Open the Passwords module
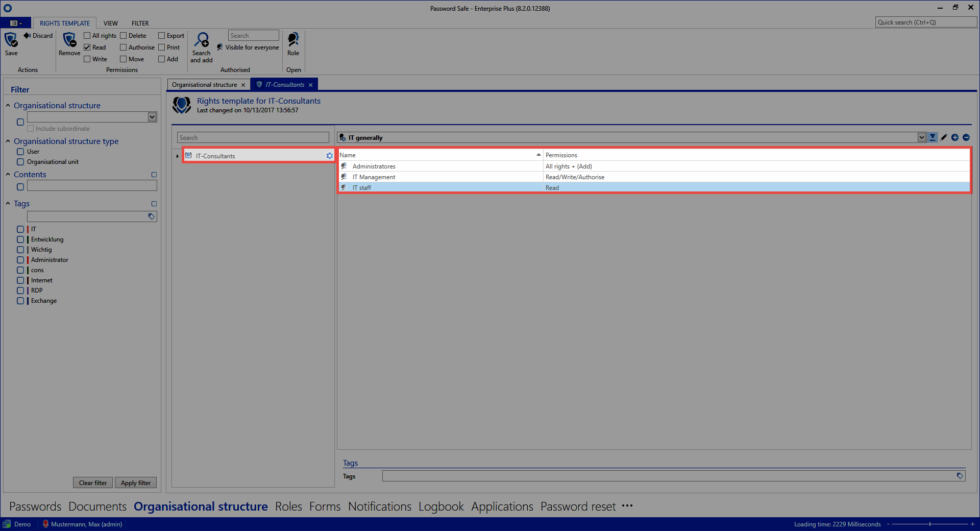980x531 pixels. (35, 506)
